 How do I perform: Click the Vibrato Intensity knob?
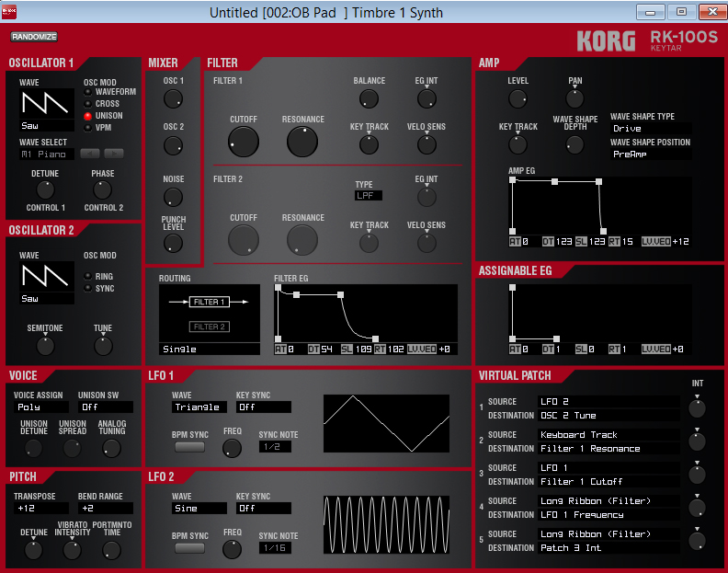pyautogui.click(x=72, y=550)
